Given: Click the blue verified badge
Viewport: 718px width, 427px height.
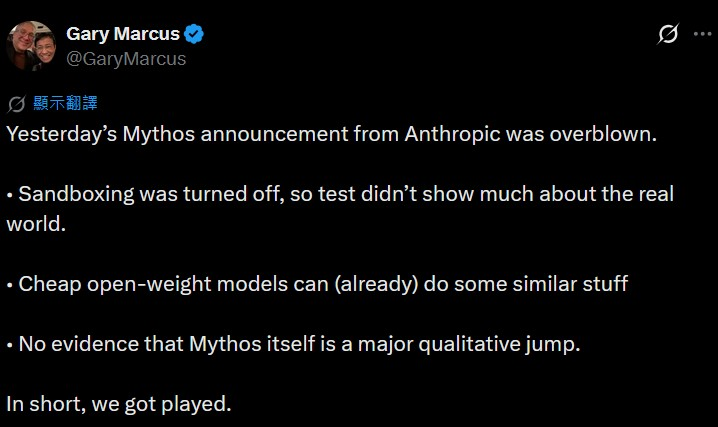Looking at the screenshot, I should pos(194,35).
